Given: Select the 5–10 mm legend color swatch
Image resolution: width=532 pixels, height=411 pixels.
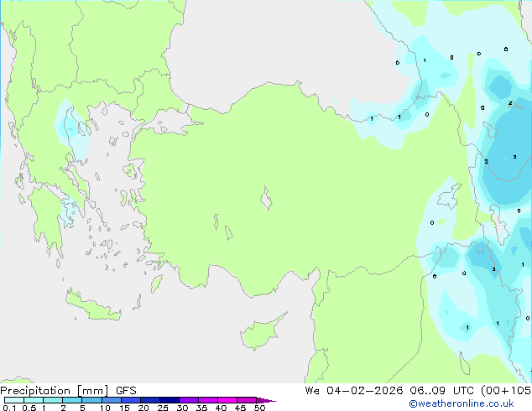Looking at the screenshot, I should [x=91, y=400].
